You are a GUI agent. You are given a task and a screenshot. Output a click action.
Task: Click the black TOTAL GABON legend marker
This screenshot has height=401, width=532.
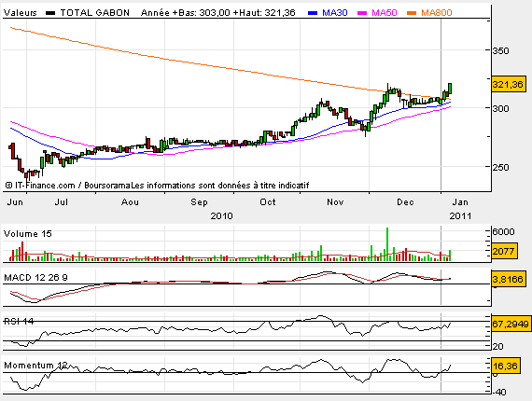click(x=50, y=13)
